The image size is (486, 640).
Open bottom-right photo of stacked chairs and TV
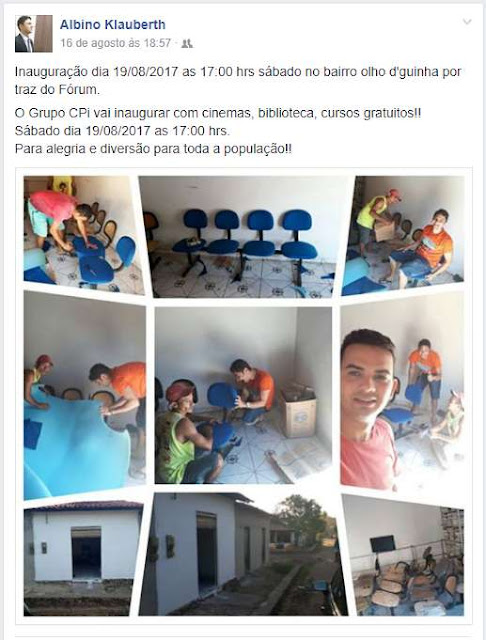point(403,555)
